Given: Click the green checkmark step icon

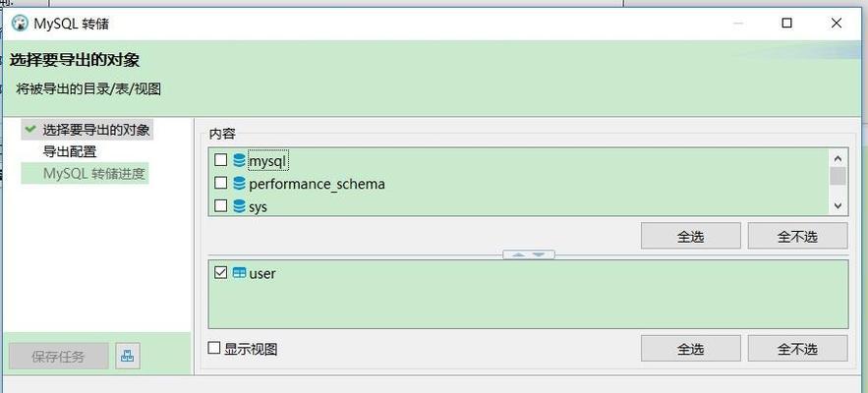Looking at the screenshot, I should click(x=31, y=129).
